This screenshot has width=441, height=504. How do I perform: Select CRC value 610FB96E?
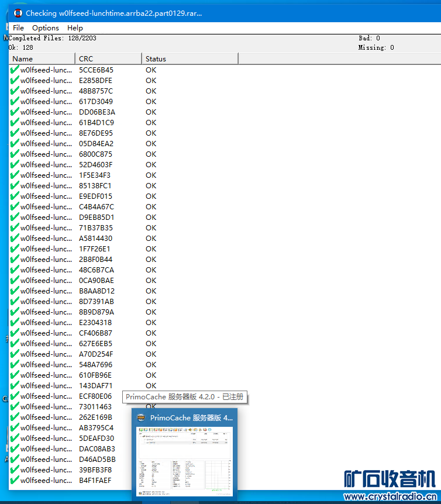click(95, 375)
